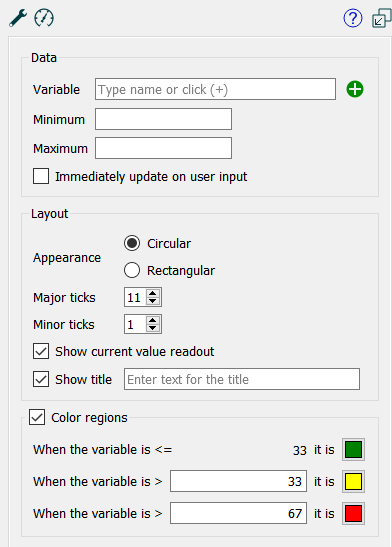Open help with the question mark icon

tap(353, 18)
